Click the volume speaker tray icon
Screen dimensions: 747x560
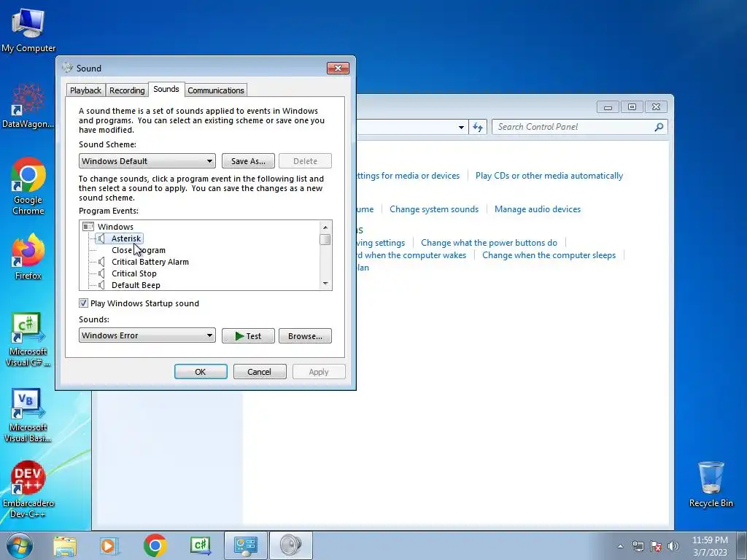point(673,546)
